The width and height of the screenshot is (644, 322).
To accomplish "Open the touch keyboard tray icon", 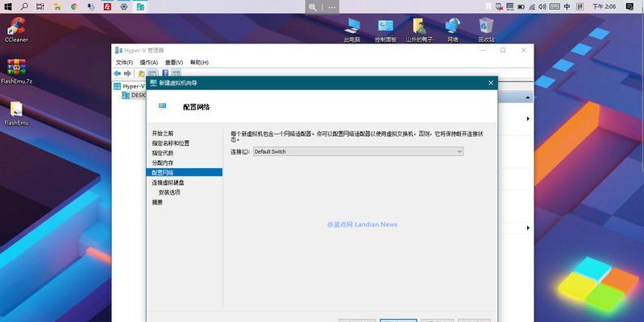I will (555, 6).
